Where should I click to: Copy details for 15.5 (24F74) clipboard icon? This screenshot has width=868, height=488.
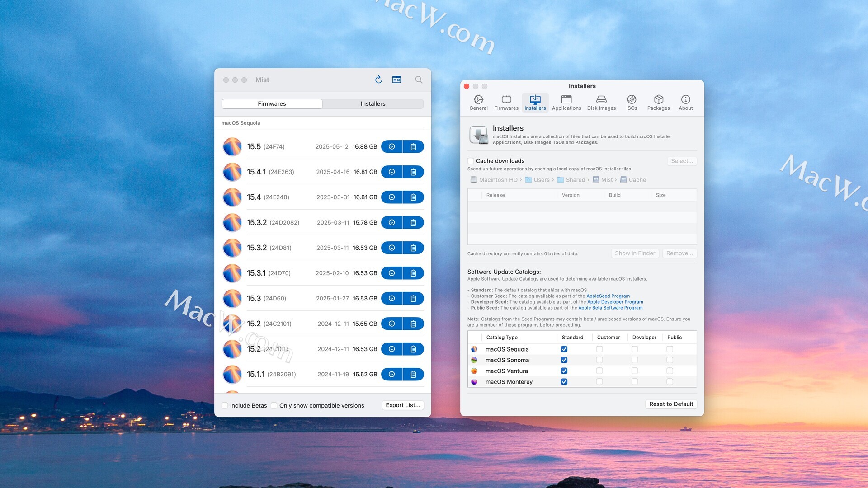413,146
